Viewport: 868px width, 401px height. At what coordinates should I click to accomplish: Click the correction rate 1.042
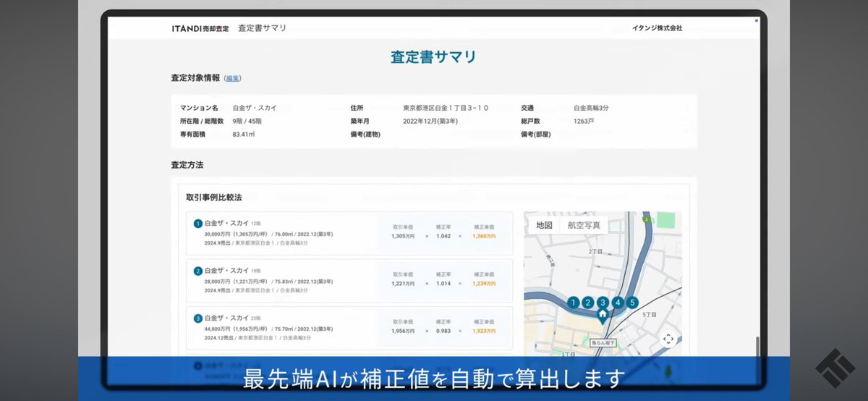click(443, 236)
